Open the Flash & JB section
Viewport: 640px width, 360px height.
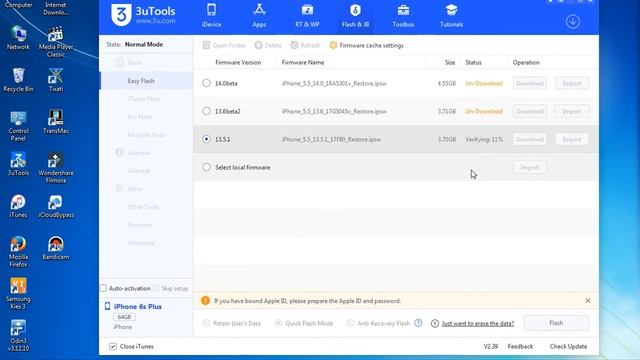(x=355, y=16)
